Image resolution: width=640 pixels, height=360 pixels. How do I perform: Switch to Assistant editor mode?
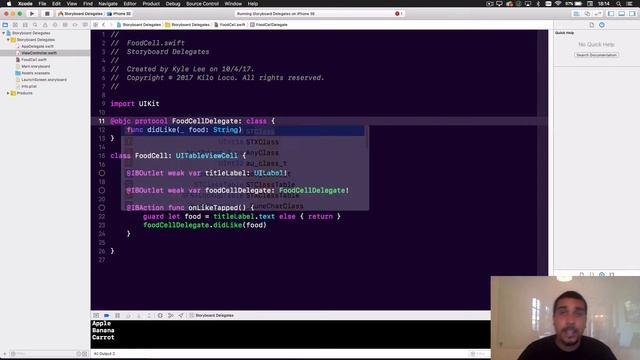587,13
